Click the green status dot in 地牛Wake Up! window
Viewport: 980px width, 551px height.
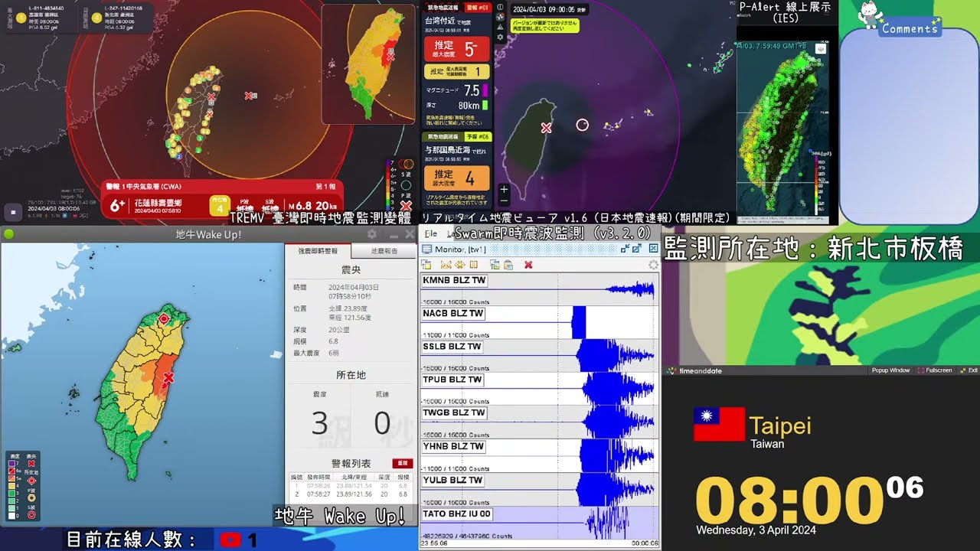point(9,234)
